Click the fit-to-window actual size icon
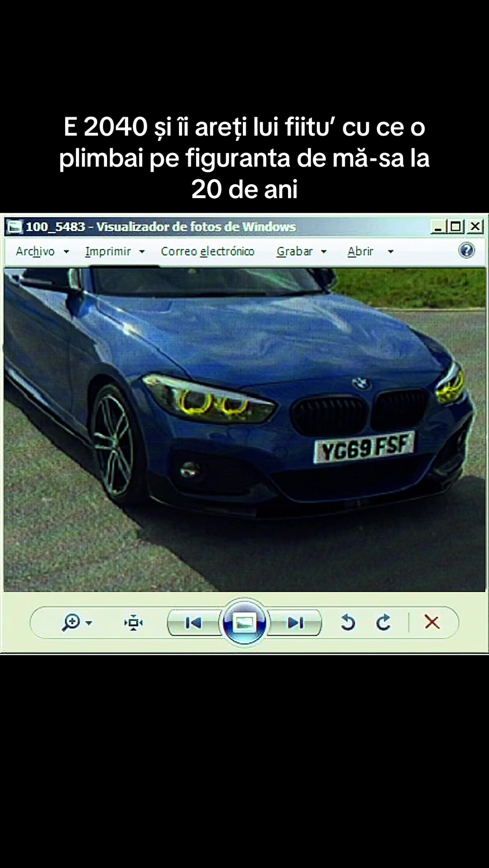This screenshot has height=868, width=489. 133,623
